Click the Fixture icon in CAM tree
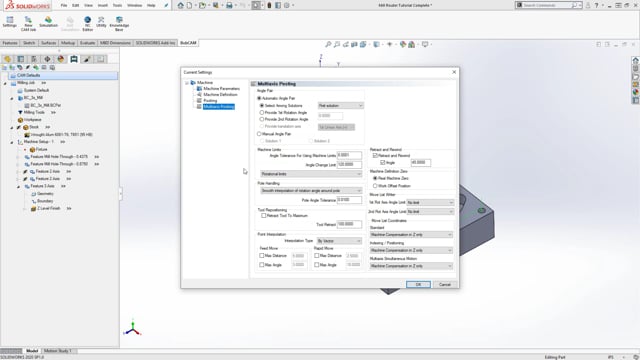 [32, 149]
